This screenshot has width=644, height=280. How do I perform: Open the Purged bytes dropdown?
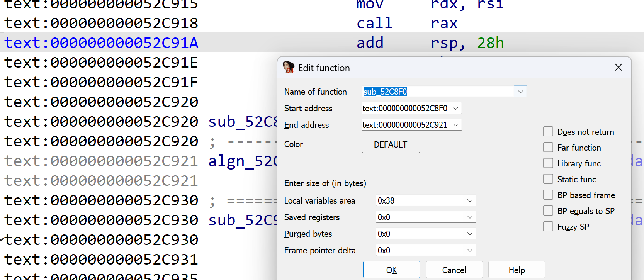point(470,234)
